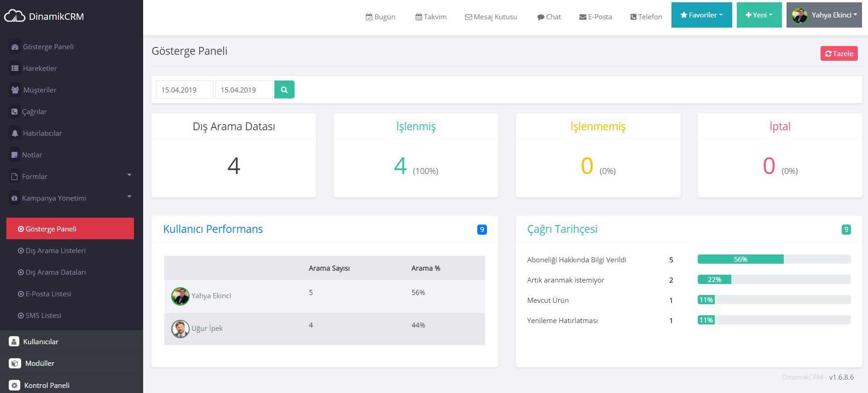The height and width of the screenshot is (393, 868).
Task: Open the Yeni dropdown menu
Action: (x=759, y=15)
